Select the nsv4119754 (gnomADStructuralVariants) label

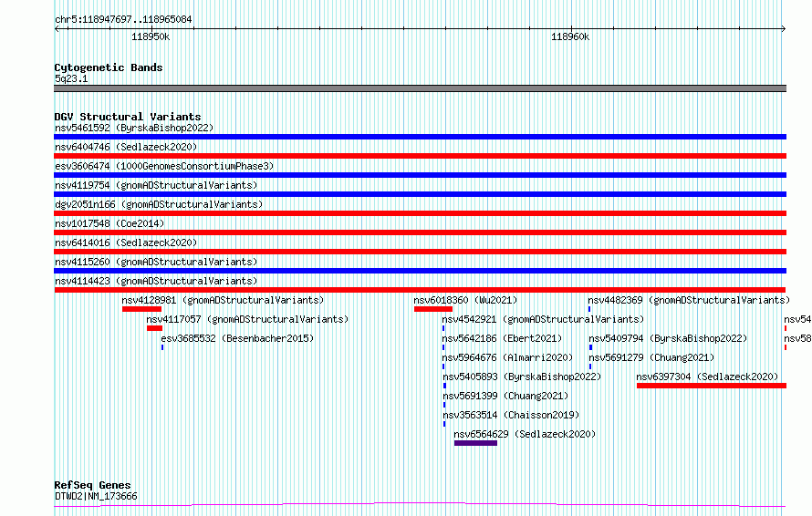click(156, 185)
